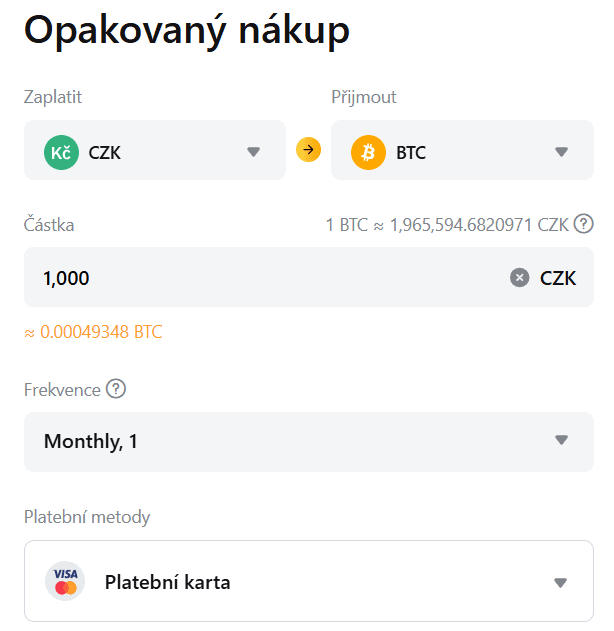Screen dimensions: 614x631
Task: Click the green Kč currency icon
Action: 61,152
